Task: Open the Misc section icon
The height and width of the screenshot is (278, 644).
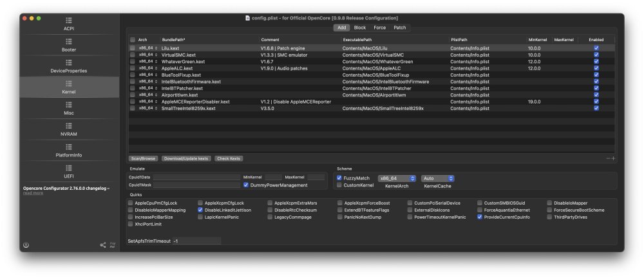Action: tap(69, 105)
